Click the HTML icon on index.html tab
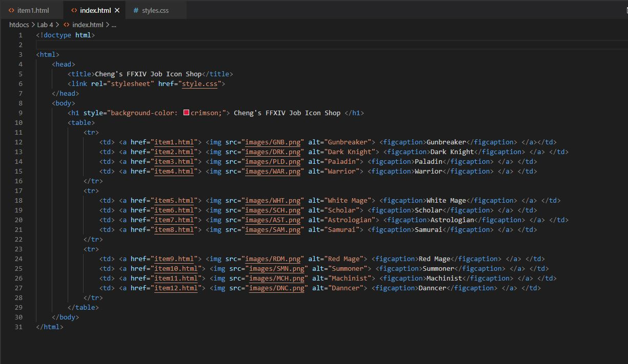The width and height of the screenshot is (628, 364). 74,10
